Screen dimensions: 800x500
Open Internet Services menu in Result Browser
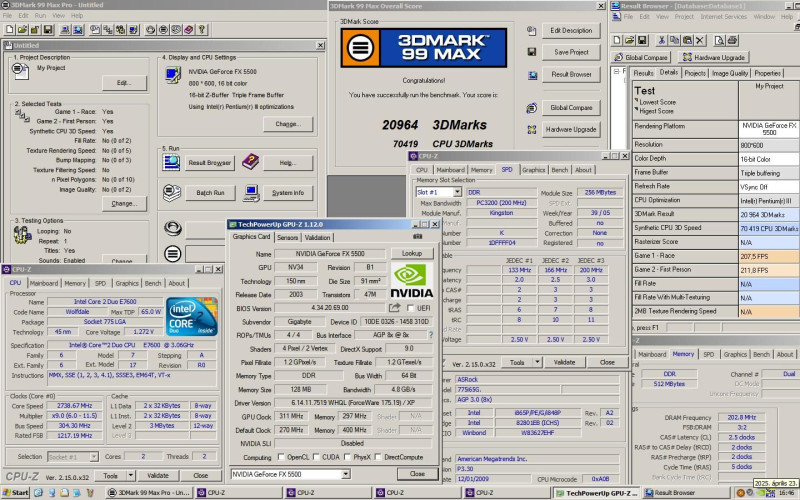pos(723,16)
